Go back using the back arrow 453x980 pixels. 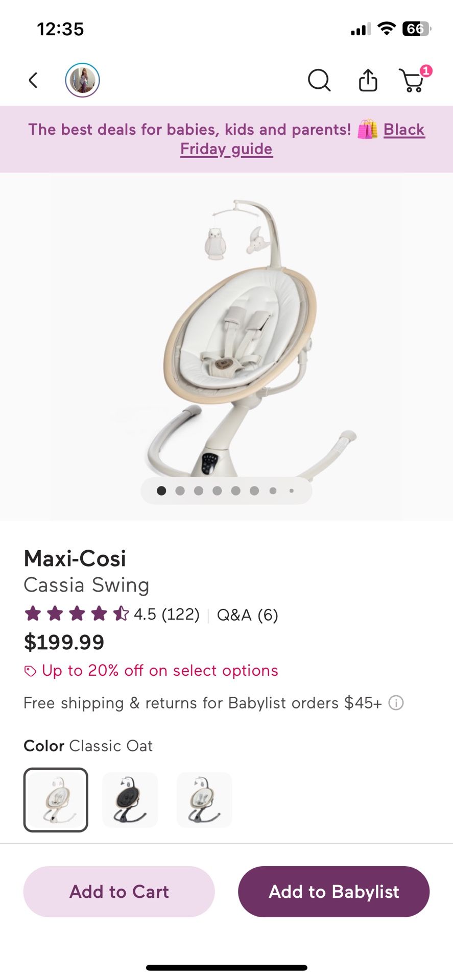33,80
